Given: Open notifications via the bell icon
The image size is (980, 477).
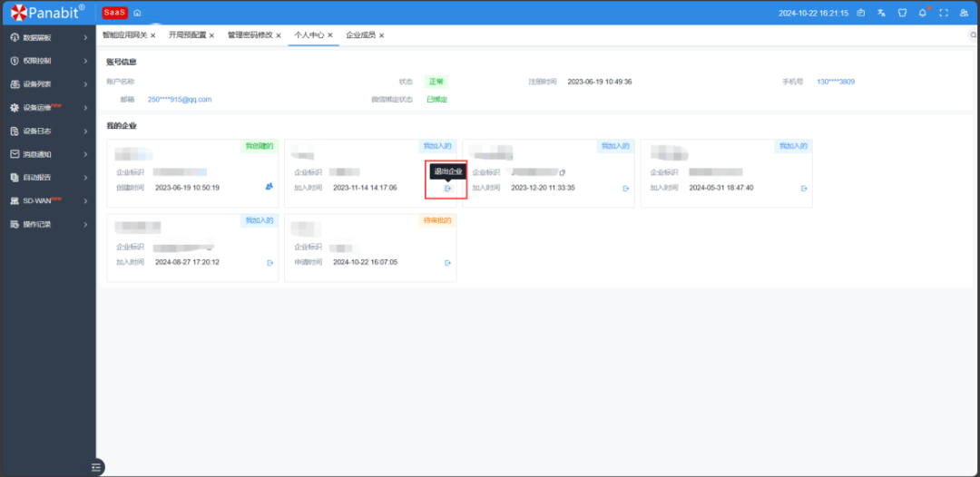Looking at the screenshot, I should tap(923, 13).
